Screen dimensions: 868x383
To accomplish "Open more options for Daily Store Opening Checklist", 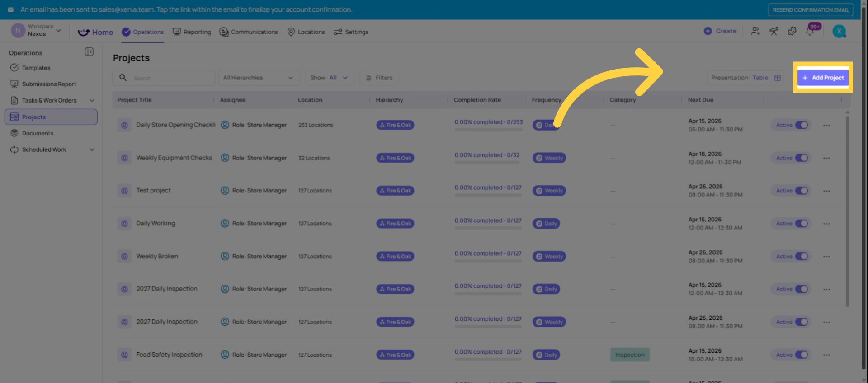I will (826, 126).
